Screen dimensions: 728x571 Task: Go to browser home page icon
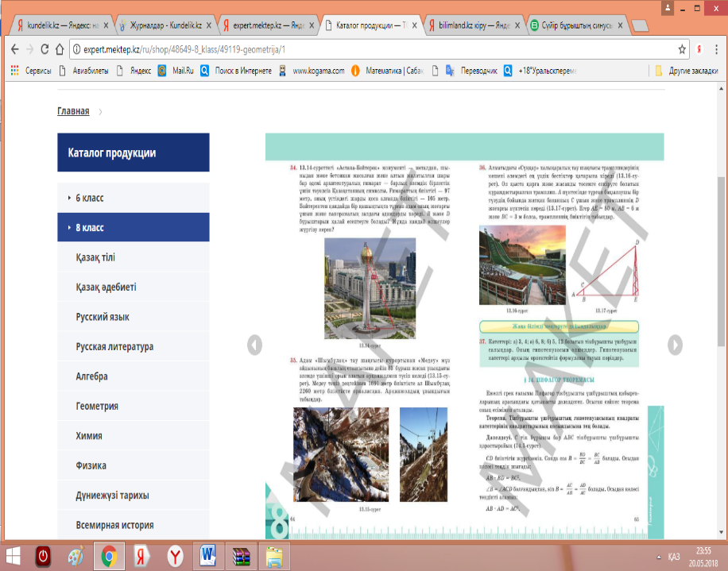(x=60, y=49)
